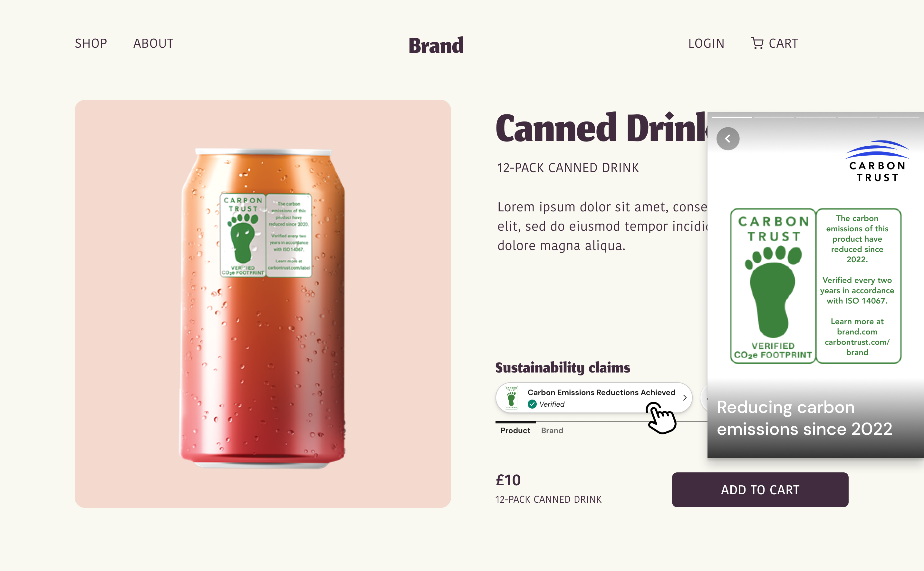Click the footprint icon in claim badge
The height and width of the screenshot is (571, 924).
coord(511,397)
